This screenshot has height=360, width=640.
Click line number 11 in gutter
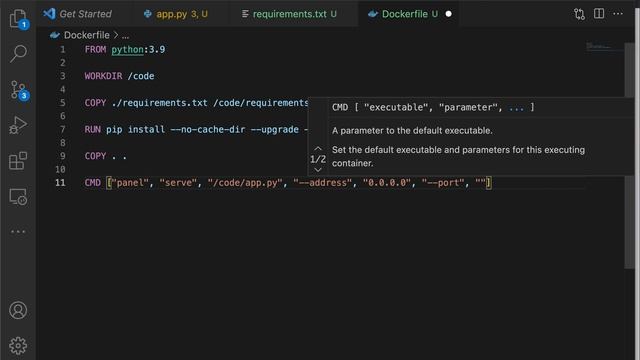[60, 182]
